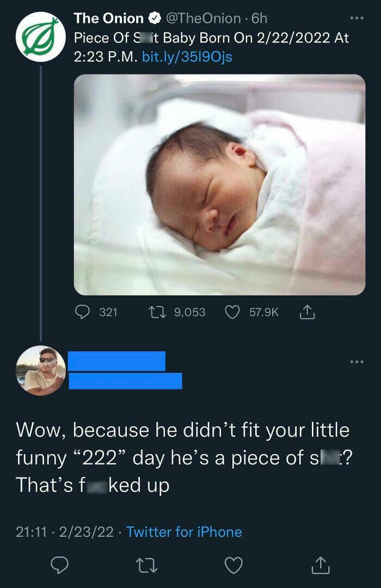Retweet the reply using the bottom retweet icon
Screen dimensions: 381x588
click(x=146, y=566)
